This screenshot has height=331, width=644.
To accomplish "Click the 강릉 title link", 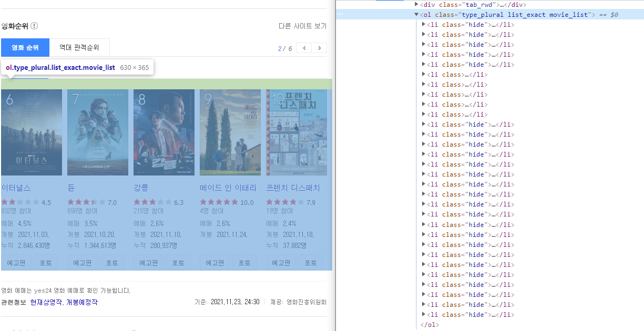I will [141, 188].
